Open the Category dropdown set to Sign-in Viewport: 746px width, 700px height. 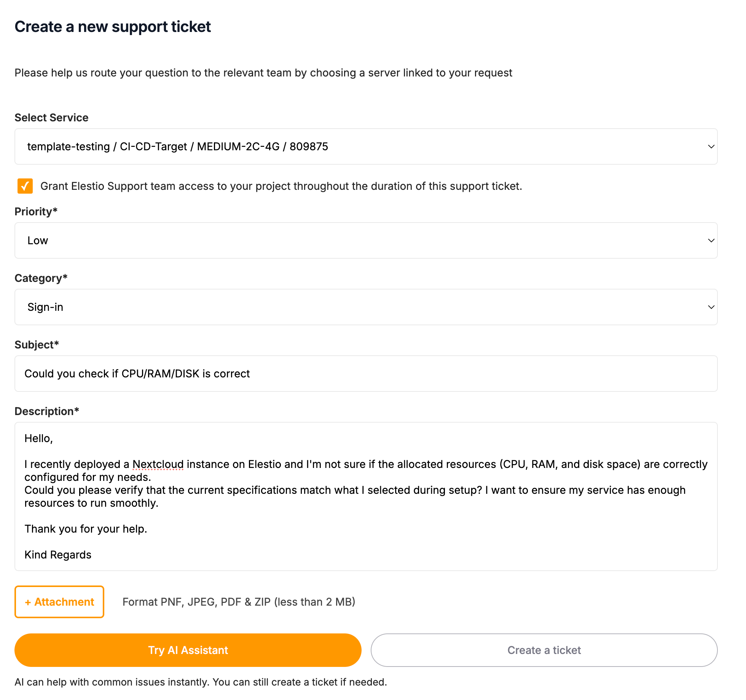365,307
